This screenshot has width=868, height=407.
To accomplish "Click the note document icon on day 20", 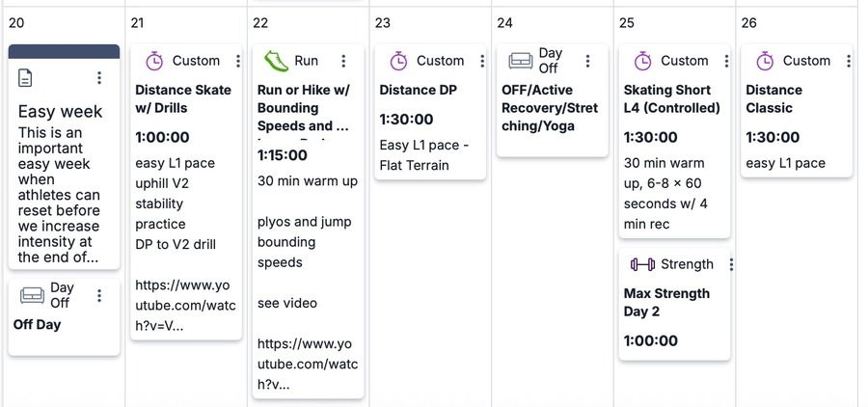I will tap(26, 78).
